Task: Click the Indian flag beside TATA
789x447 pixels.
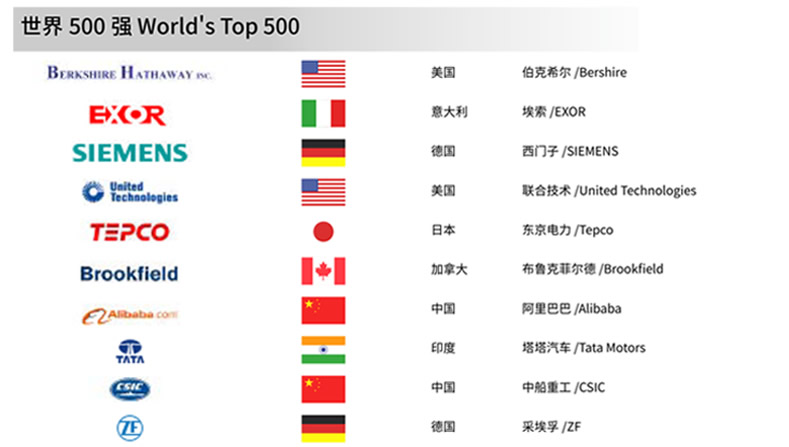Action: coord(323,350)
